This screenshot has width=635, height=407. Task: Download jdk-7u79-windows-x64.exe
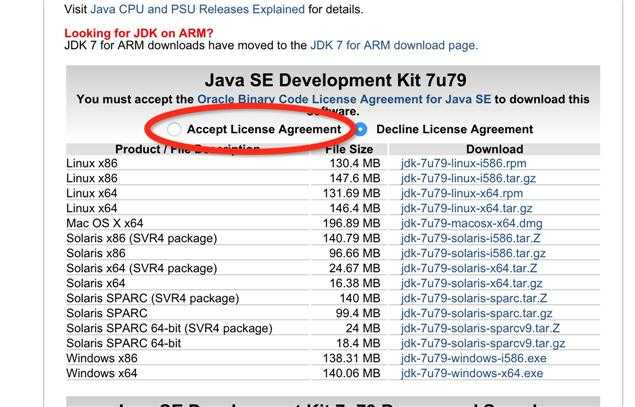472,373
